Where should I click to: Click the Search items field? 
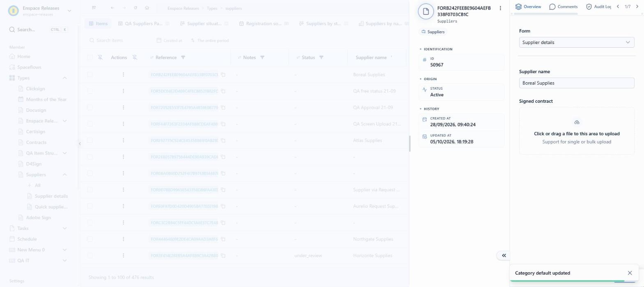[119, 40]
